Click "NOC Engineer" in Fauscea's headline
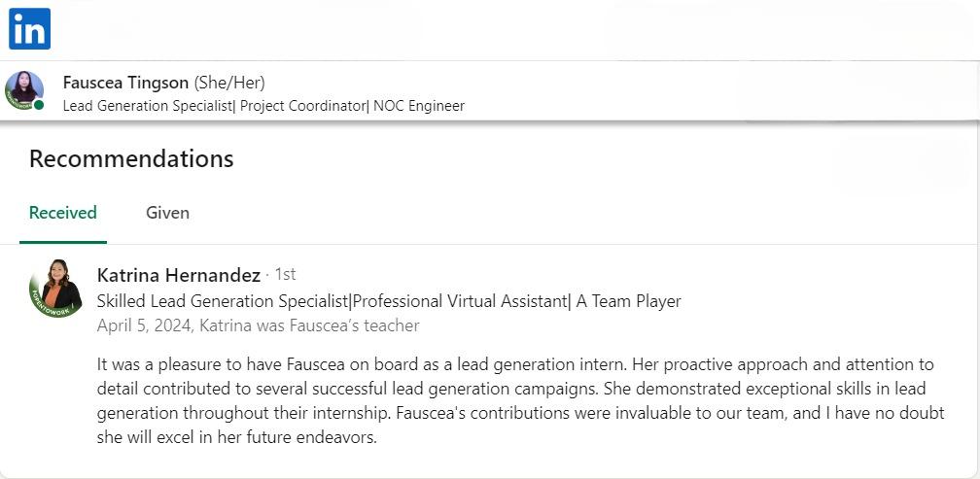 (419, 106)
